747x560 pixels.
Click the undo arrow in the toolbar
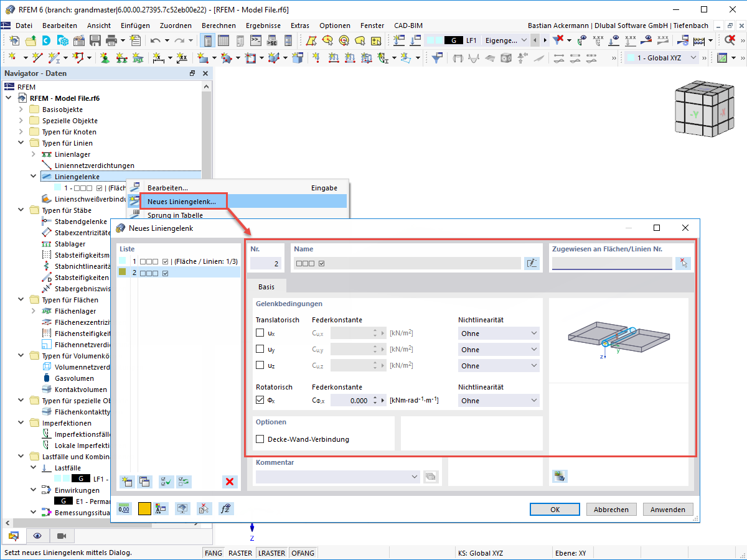[x=155, y=40]
